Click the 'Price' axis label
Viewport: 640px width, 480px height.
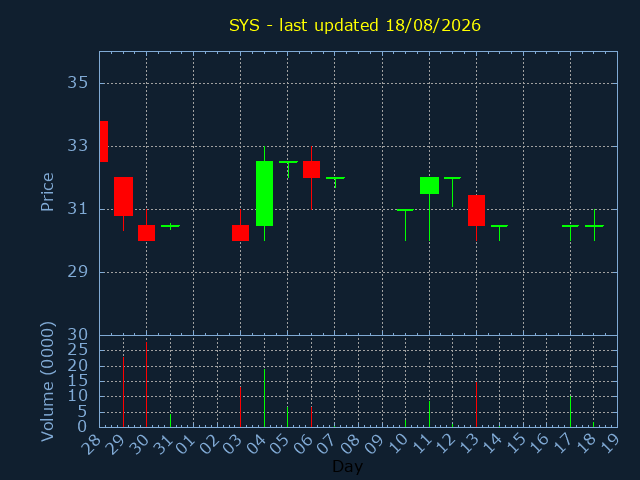click(47, 192)
